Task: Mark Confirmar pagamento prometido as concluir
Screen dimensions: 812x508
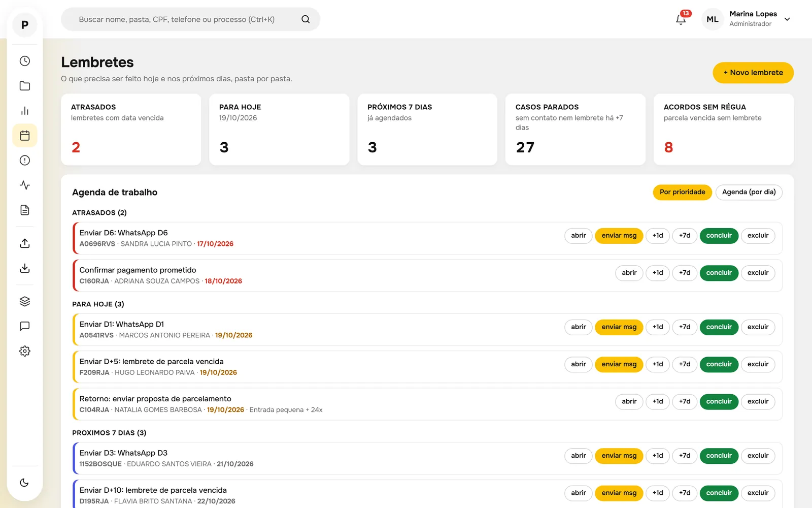Action: [719, 273]
